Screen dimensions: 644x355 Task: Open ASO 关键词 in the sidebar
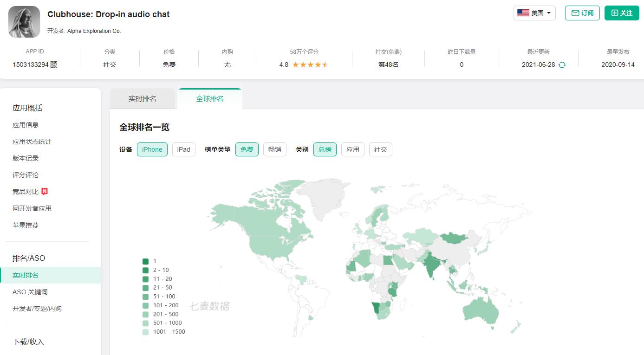tap(30, 292)
